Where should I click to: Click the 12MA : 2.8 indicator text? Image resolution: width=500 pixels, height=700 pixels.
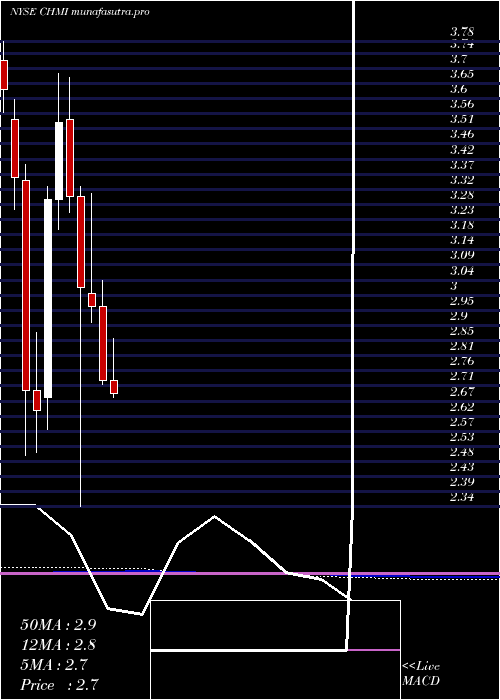pyautogui.click(x=58, y=645)
